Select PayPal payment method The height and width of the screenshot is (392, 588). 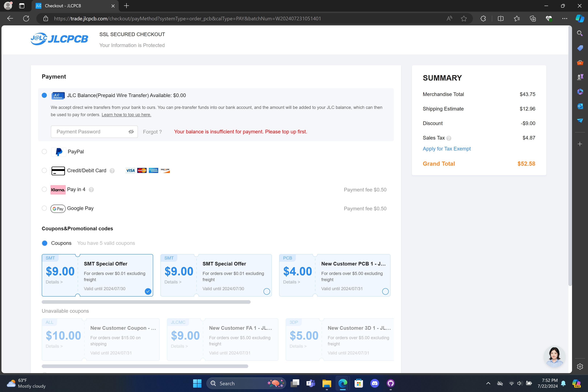(44, 152)
